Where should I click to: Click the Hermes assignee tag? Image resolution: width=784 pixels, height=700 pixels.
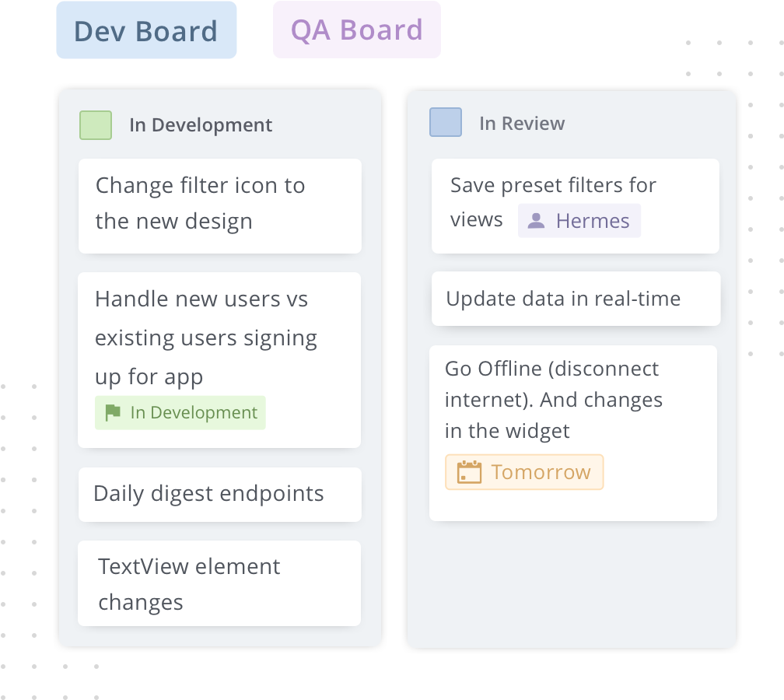[579, 221]
